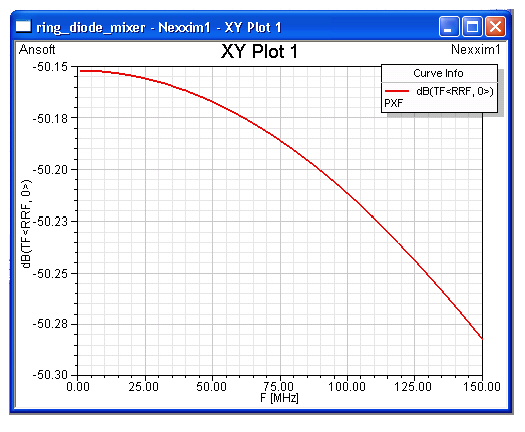525x432 pixels.
Task: Click the vertical dB(TF<RRF, 0>) axis title
Action: coord(26,224)
